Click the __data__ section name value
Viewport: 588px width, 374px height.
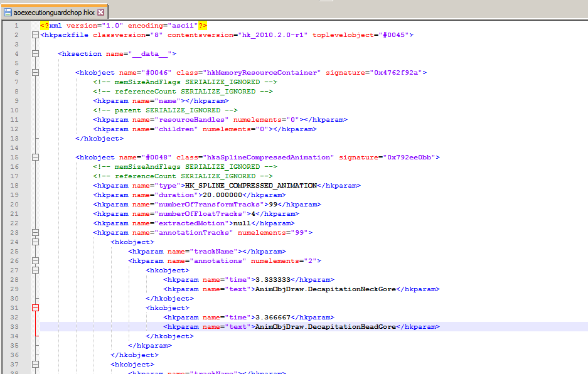(x=150, y=53)
